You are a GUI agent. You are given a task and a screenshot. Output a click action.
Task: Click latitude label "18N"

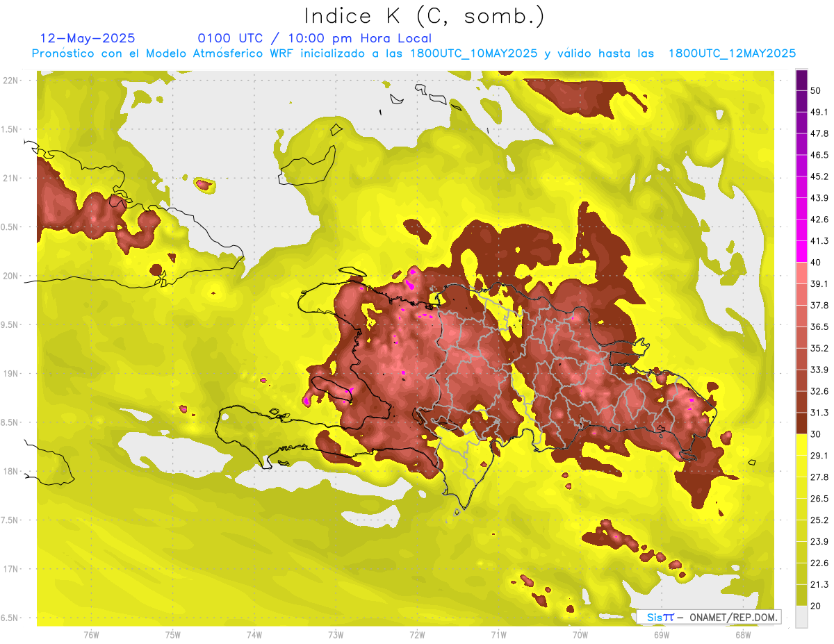11,471
